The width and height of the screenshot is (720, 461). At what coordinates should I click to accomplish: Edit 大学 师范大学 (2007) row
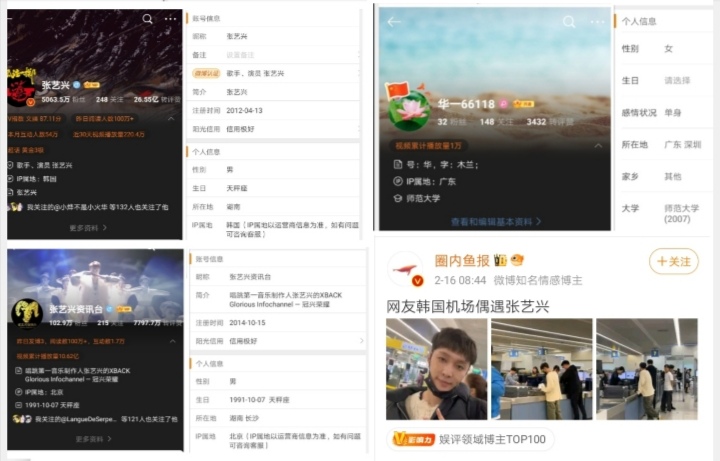(664, 214)
